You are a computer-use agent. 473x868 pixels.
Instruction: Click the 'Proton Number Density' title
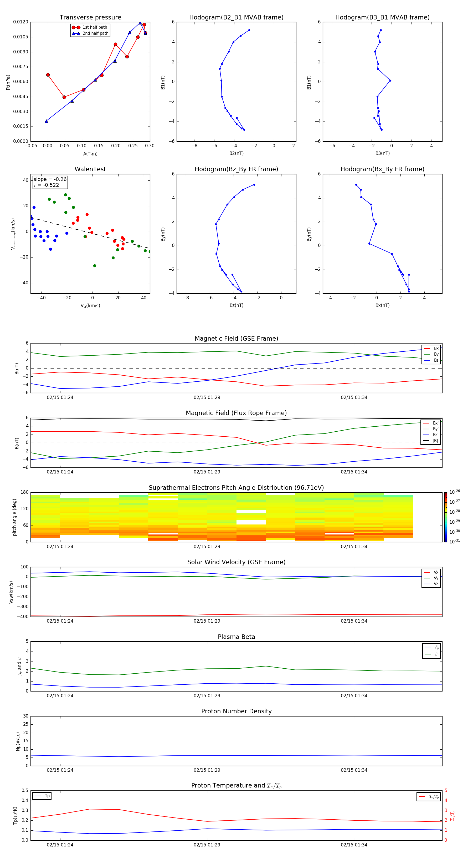[x=236, y=712]
